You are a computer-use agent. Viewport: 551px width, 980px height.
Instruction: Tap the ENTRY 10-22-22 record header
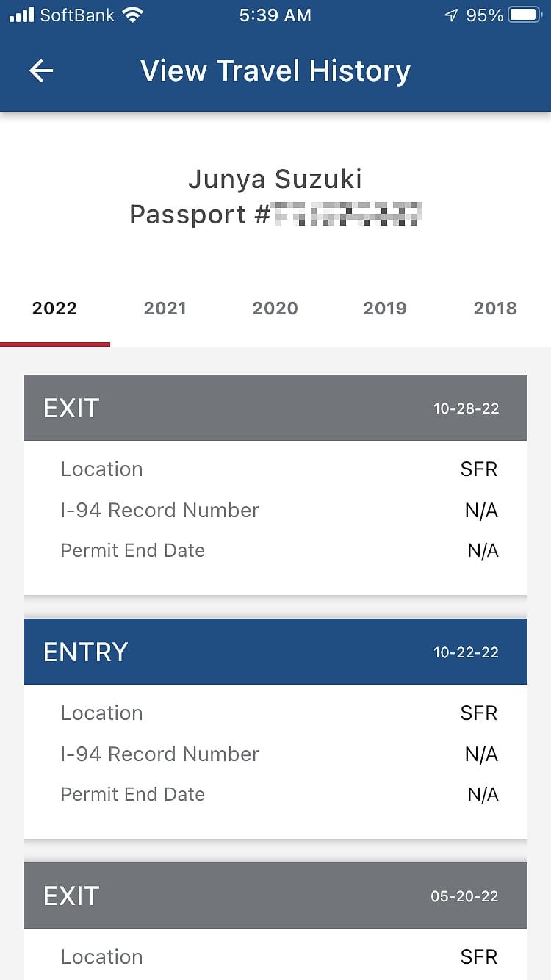(275, 652)
